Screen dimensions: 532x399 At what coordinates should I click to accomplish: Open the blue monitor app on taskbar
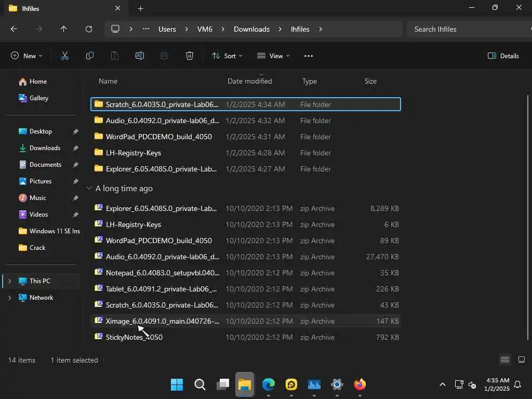coord(314,384)
